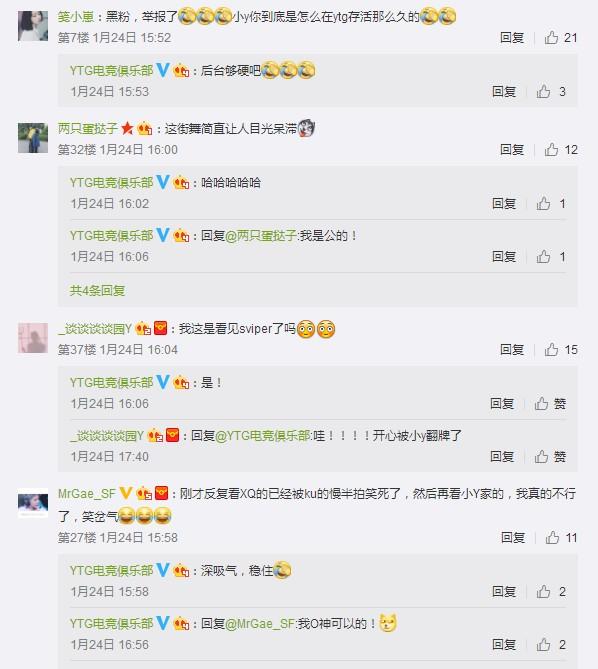Like the '哈哈哈哈哈' reply from YTG
Screen dimensions: 598x669
[x=551, y=204]
